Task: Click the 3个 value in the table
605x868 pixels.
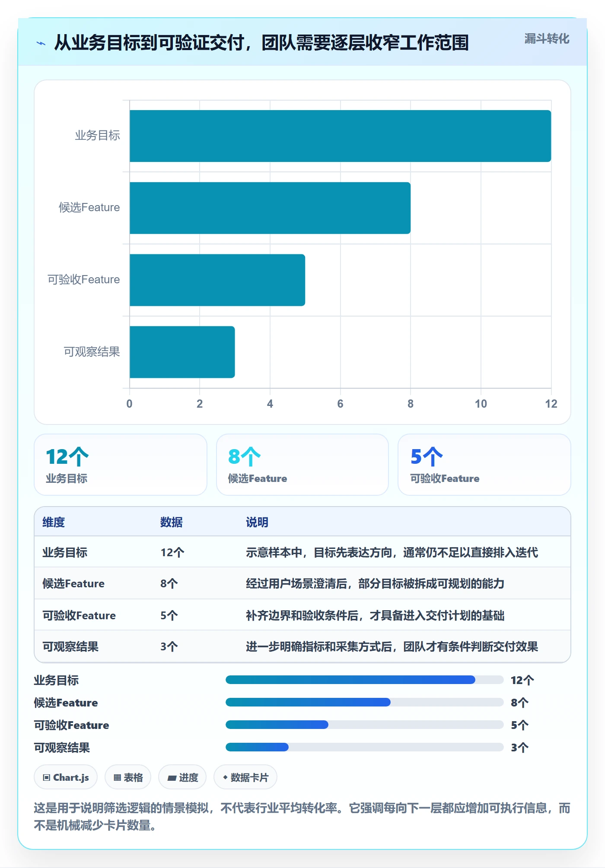Action: point(169,646)
